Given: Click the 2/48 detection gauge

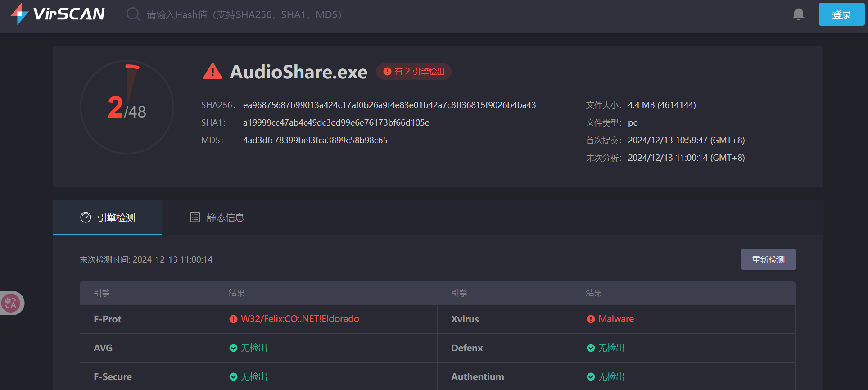Looking at the screenshot, I should (127, 107).
